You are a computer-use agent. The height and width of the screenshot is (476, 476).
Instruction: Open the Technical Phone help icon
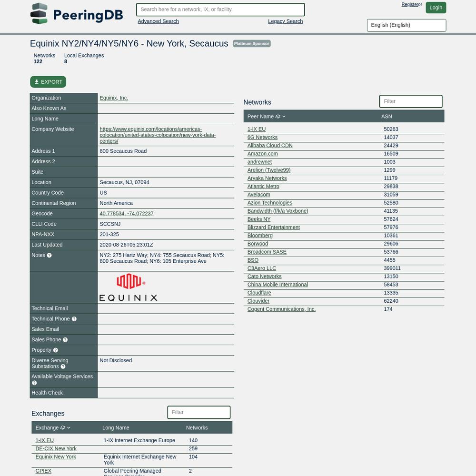[74, 319]
